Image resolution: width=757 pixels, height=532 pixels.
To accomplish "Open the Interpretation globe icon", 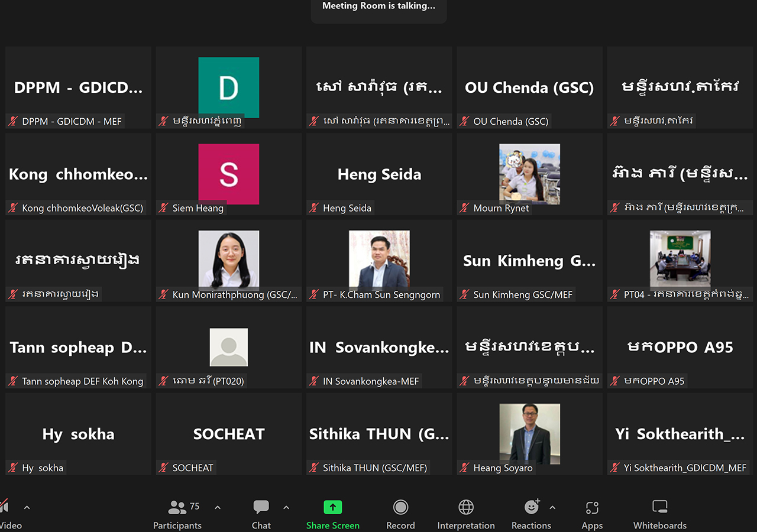I will click(x=466, y=507).
